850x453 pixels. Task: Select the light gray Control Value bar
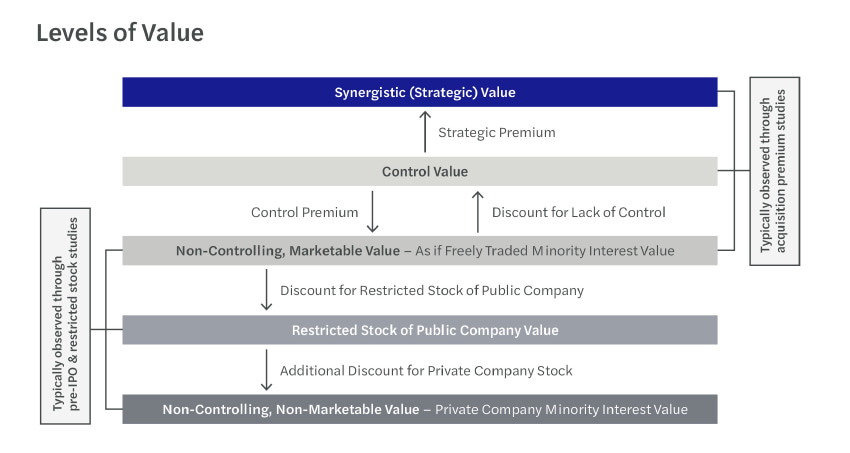420,171
